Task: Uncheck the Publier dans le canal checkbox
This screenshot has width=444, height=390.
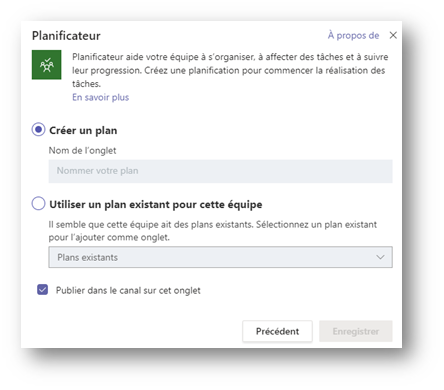Action: click(x=42, y=290)
